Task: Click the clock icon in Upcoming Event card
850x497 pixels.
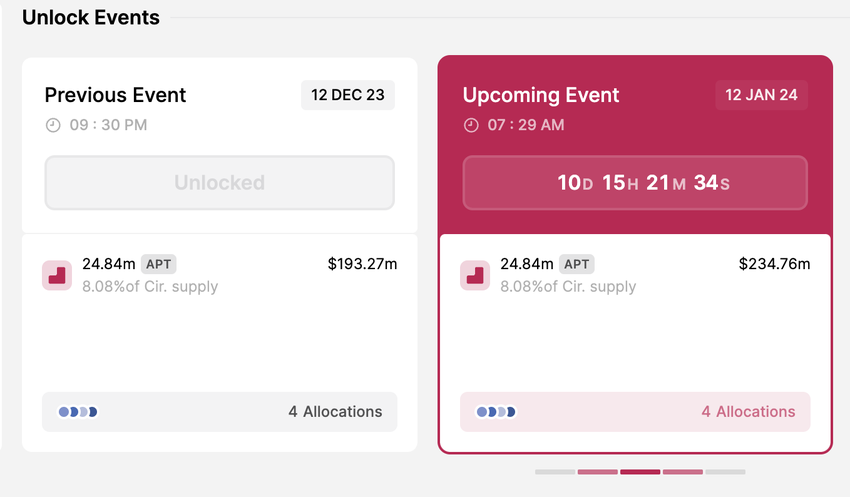Action: (471, 125)
